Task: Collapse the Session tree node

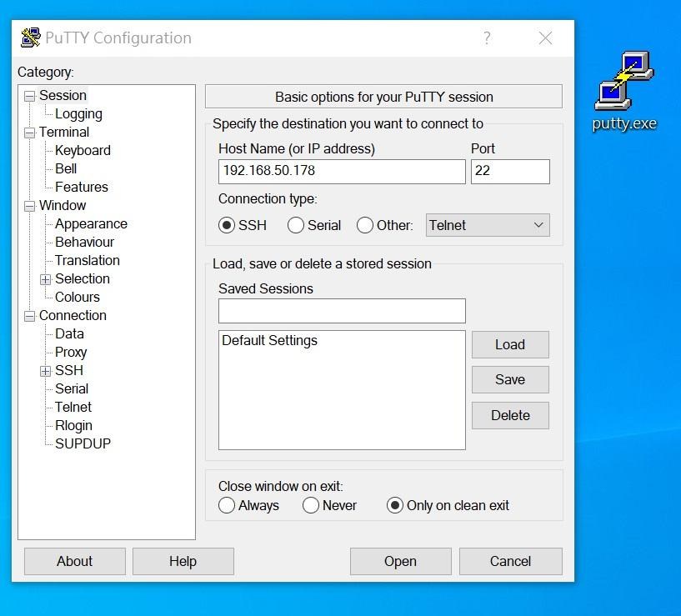Action: click(29, 96)
